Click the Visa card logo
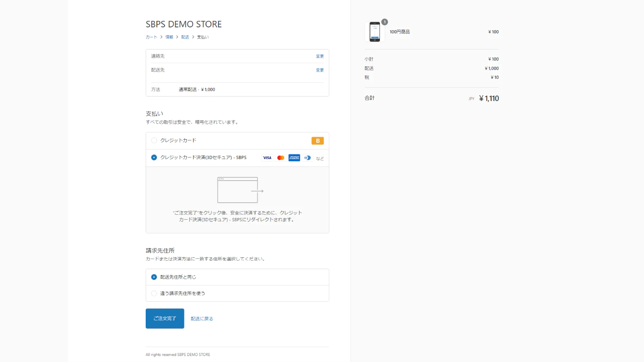 tap(267, 158)
